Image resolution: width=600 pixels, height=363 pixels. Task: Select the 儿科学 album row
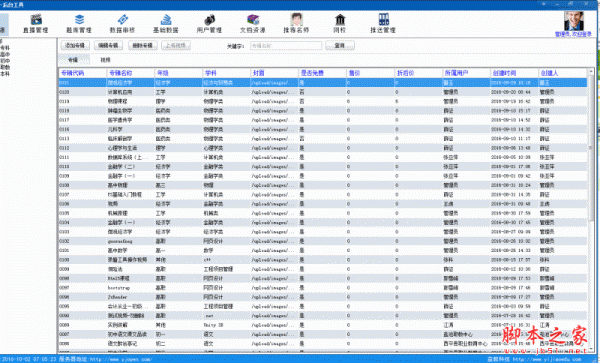tap(323, 129)
